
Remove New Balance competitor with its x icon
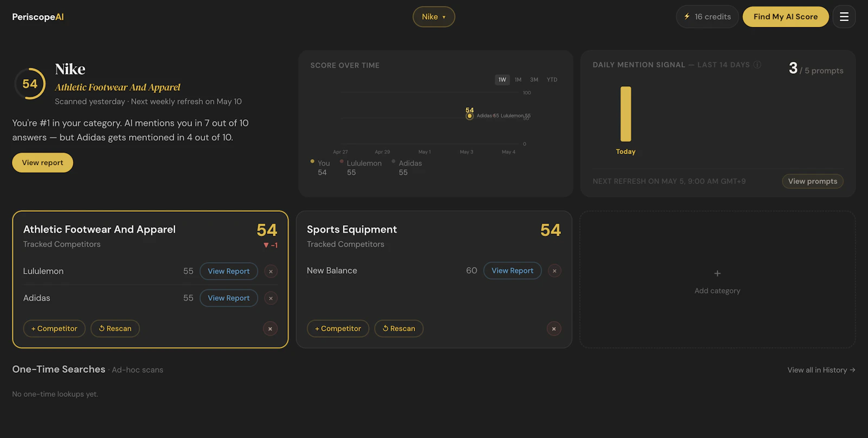[x=554, y=271]
